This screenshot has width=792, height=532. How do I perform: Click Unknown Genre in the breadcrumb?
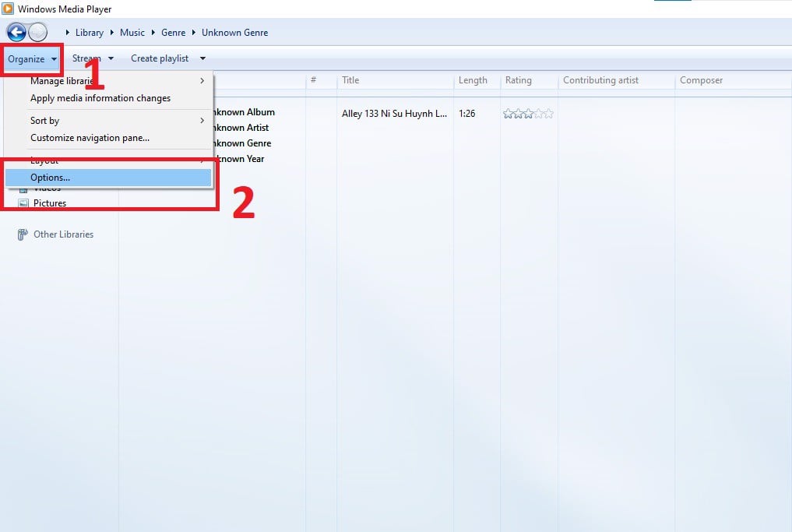[x=235, y=33]
